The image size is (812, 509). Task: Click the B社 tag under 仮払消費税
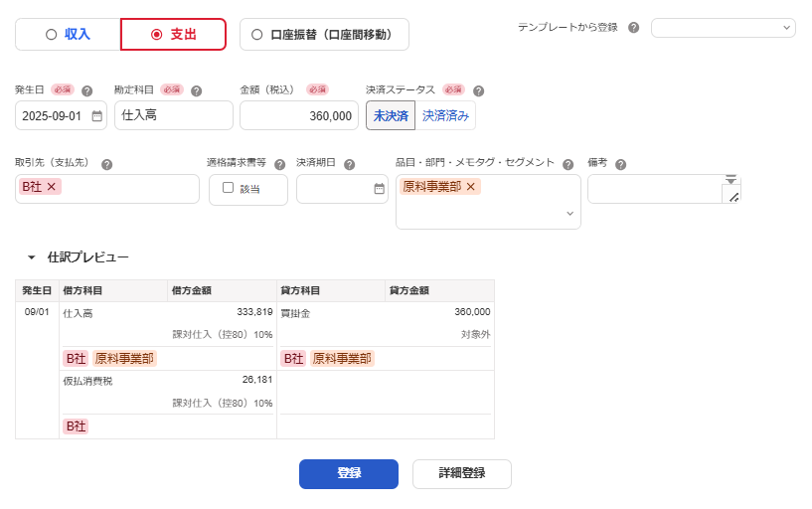point(76,426)
